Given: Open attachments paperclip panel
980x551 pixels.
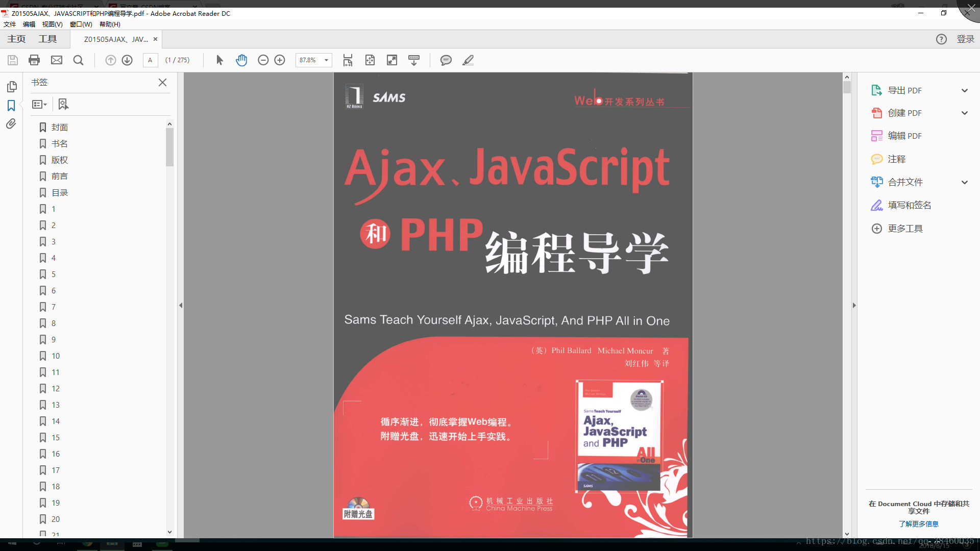Looking at the screenshot, I should click(x=11, y=124).
